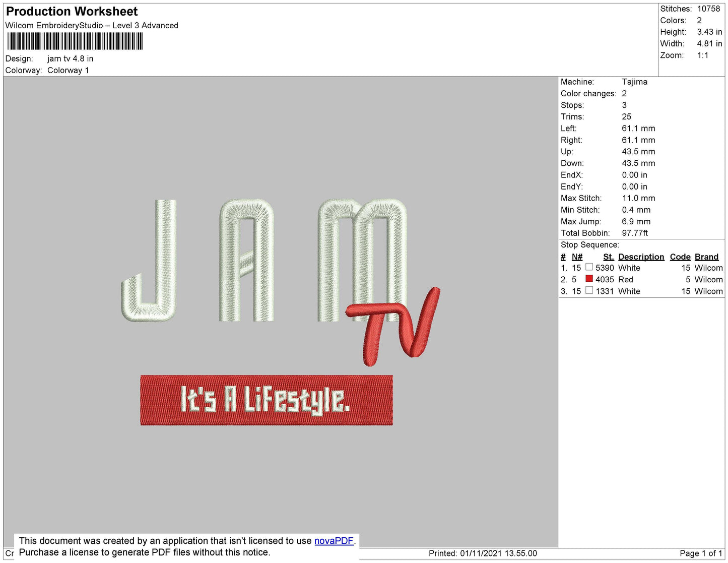
Task: Select the width value 4.81 in
Action: point(709,43)
